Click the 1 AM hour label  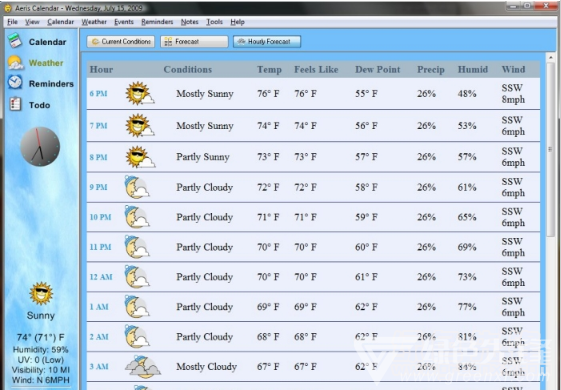pos(99,307)
